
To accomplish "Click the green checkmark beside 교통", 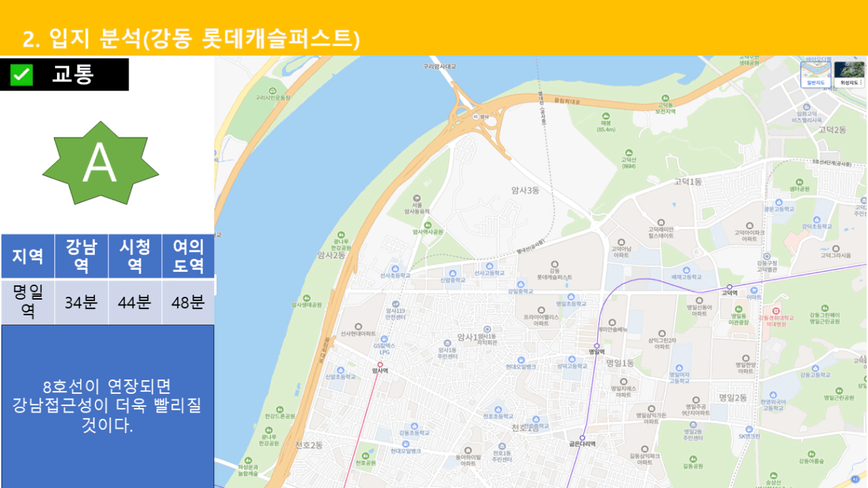I will point(21,75).
